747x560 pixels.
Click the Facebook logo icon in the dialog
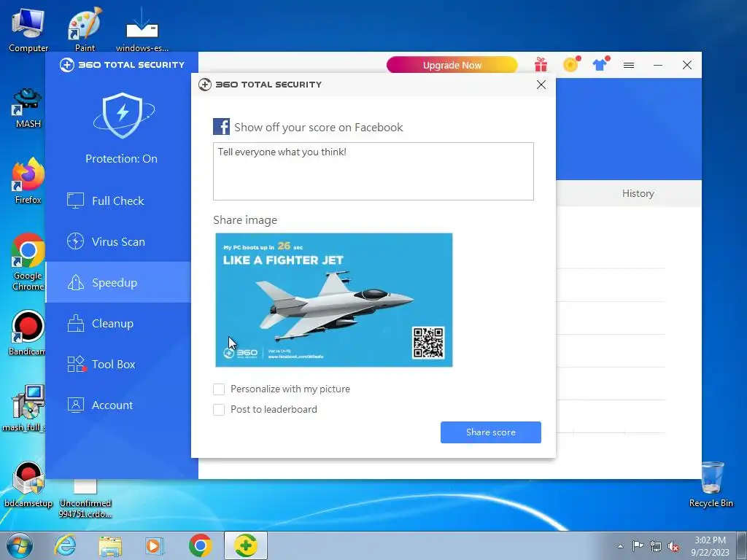click(x=222, y=127)
